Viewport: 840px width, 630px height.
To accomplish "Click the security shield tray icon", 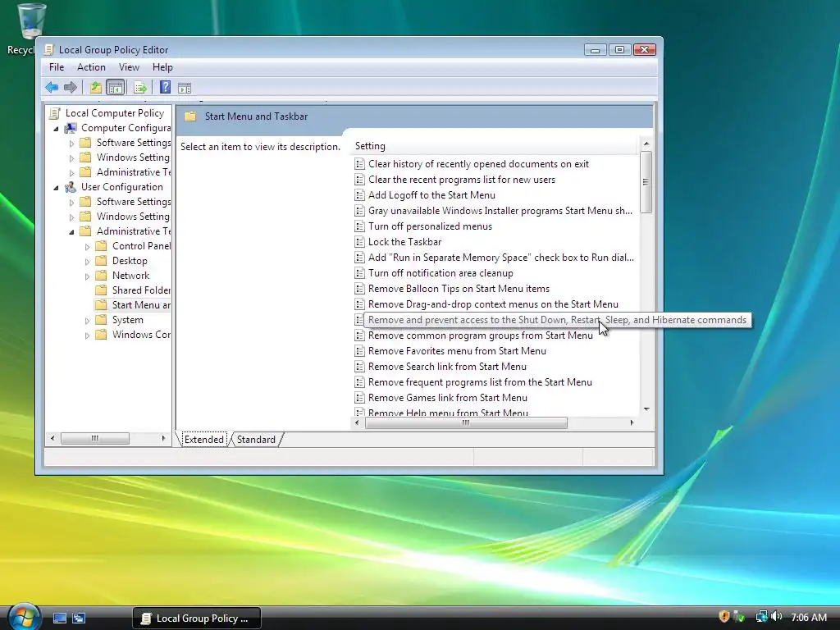I will 724,617.
